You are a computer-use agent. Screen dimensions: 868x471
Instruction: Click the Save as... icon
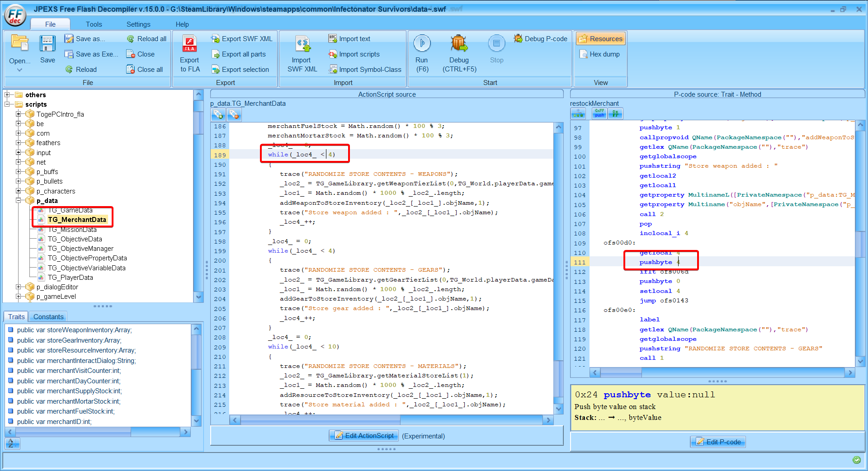(69, 39)
